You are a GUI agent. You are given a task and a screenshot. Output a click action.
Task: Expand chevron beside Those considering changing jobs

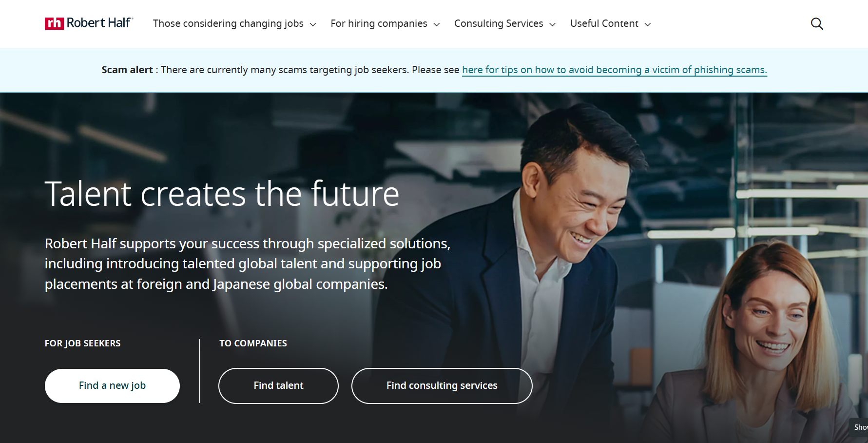pyautogui.click(x=313, y=24)
